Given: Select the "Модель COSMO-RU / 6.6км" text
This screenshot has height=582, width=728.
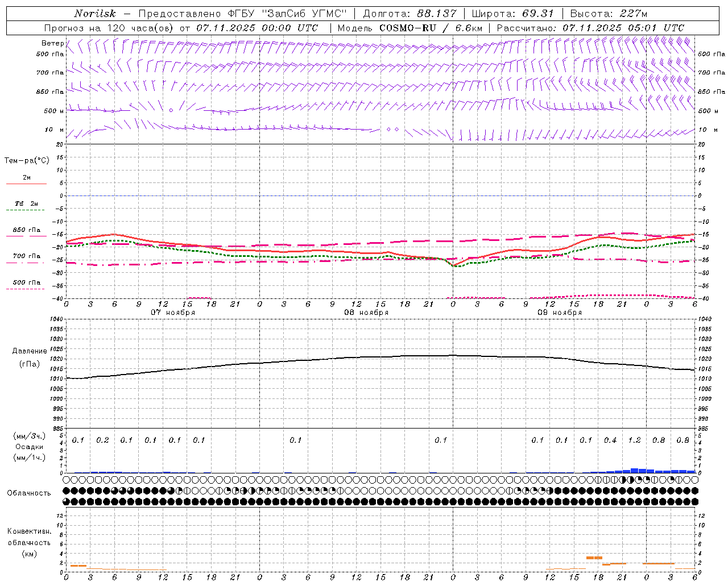Looking at the screenshot, I should [x=409, y=28].
